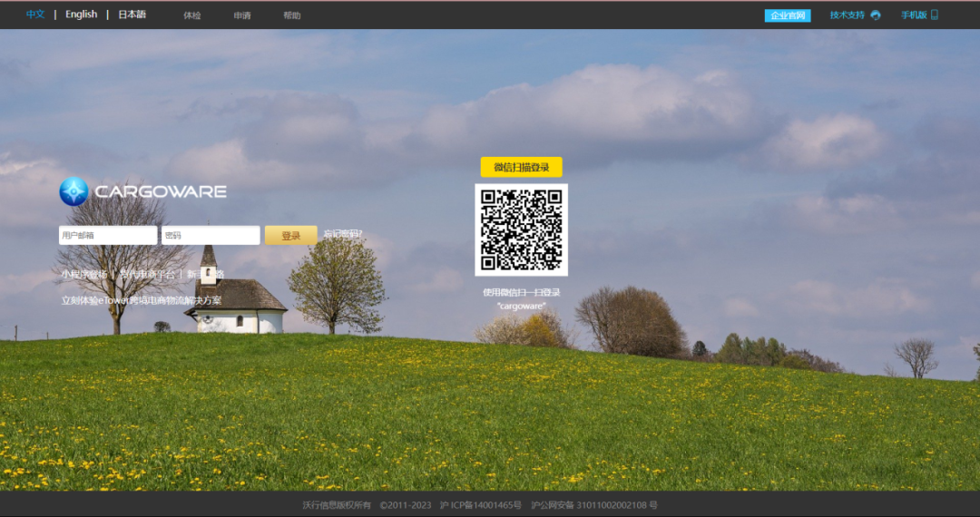Click the 沪ICP备14001465号 footer link
The height and width of the screenshot is (517, 980).
point(480,505)
